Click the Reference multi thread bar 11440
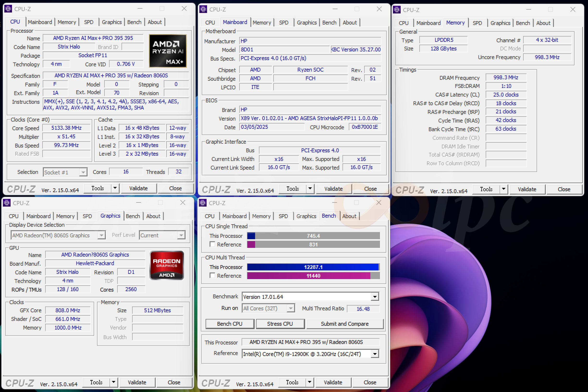The image size is (588, 392). (313, 276)
